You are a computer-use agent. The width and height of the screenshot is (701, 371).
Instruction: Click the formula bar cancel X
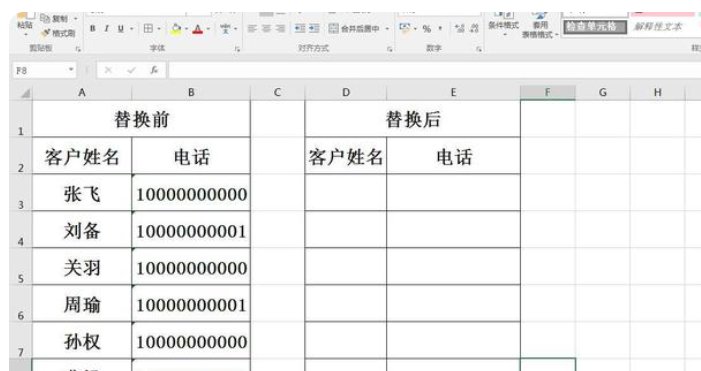(x=108, y=70)
